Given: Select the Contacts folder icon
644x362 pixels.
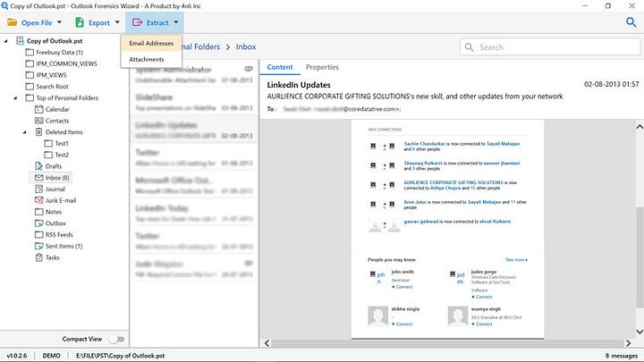Looking at the screenshot, I should [39, 121].
